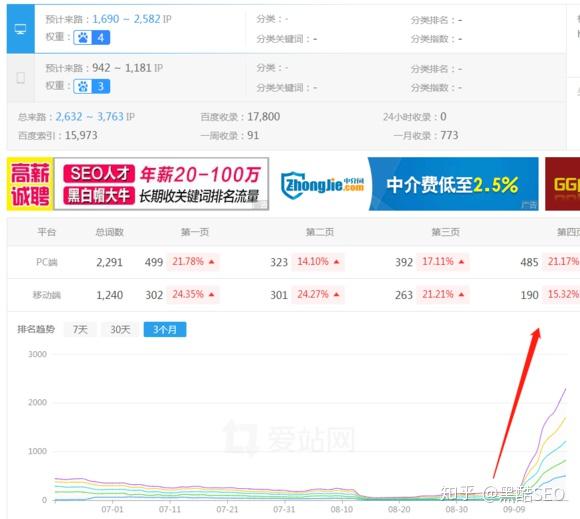Click the 21.78% rise badge

[x=193, y=262]
